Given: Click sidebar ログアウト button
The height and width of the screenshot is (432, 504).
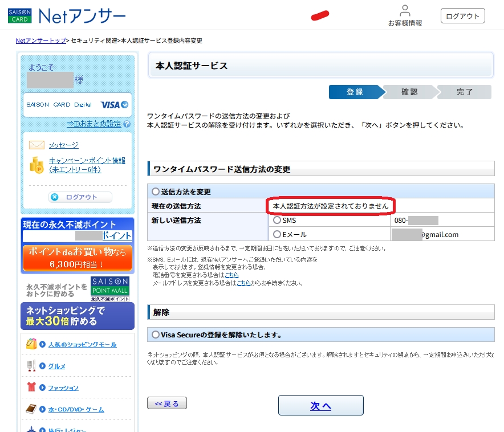Looking at the screenshot, I should tap(80, 197).
